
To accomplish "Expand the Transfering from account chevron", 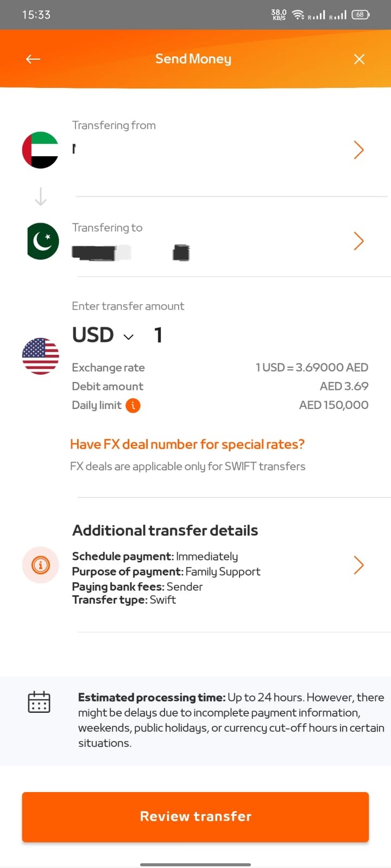I will click(x=358, y=150).
